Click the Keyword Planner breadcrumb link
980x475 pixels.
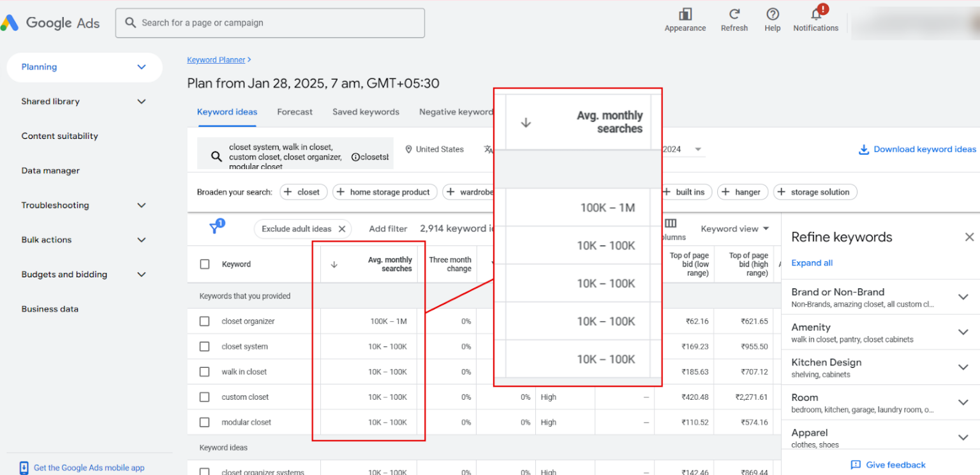pos(216,60)
